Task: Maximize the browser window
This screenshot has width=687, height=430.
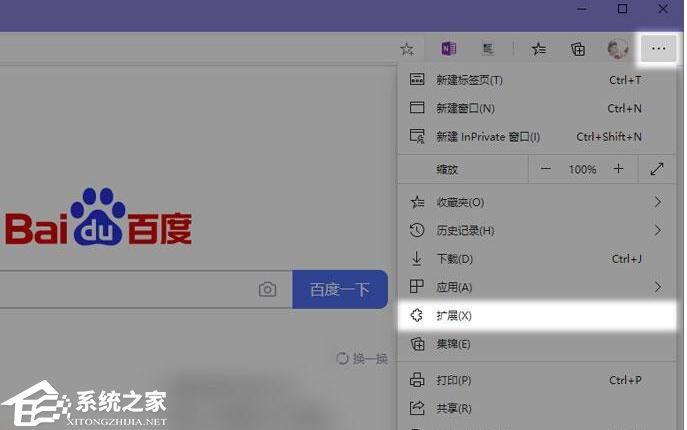Action: (622, 9)
